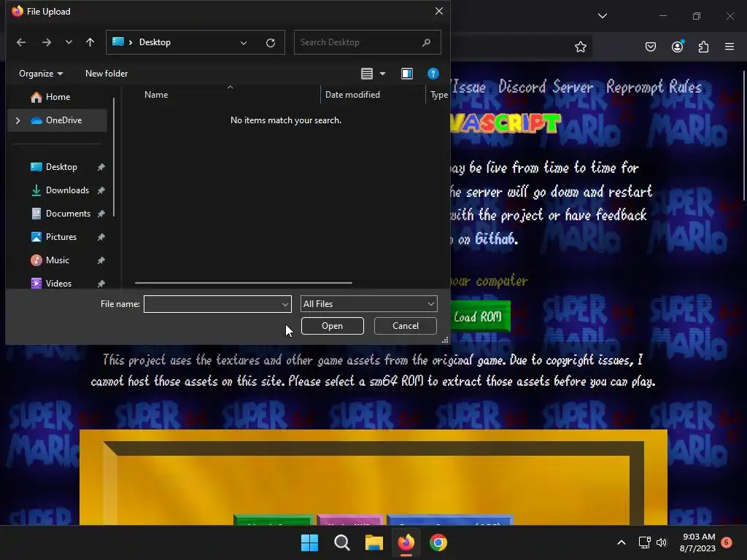This screenshot has height=560, width=747.
Task: Click the pin icon next to Pictures
Action: pos(101,237)
